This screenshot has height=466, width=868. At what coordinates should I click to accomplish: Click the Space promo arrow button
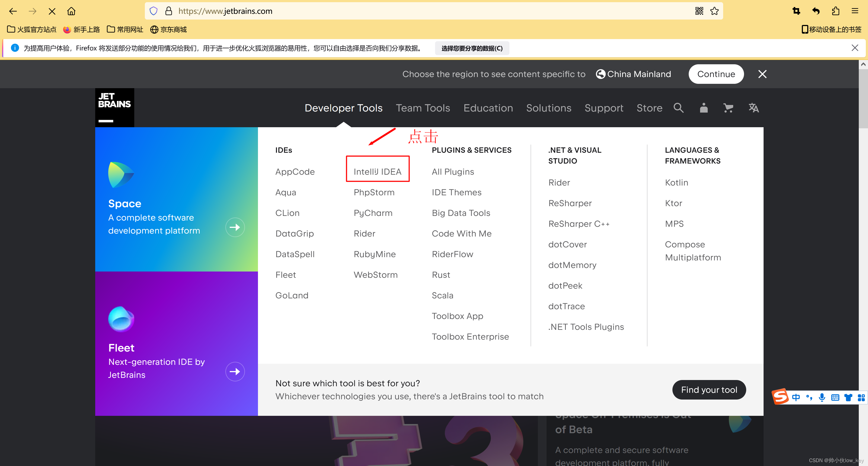tap(235, 227)
